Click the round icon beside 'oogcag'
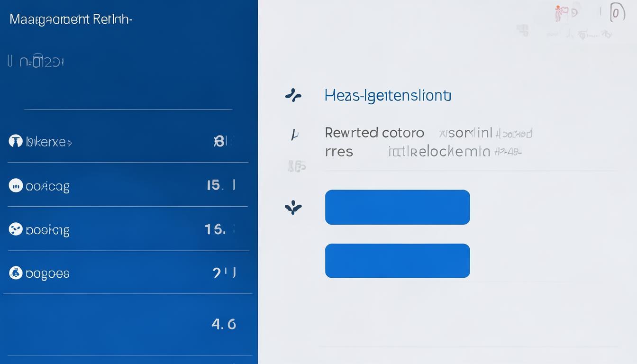Image resolution: width=637 pixels, height=364 pixels. pos(16,185)
